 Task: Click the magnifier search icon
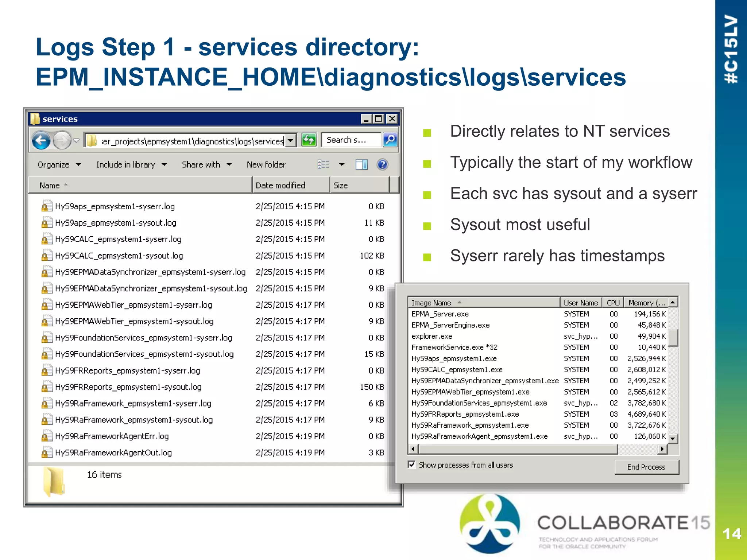pos(390,140)
